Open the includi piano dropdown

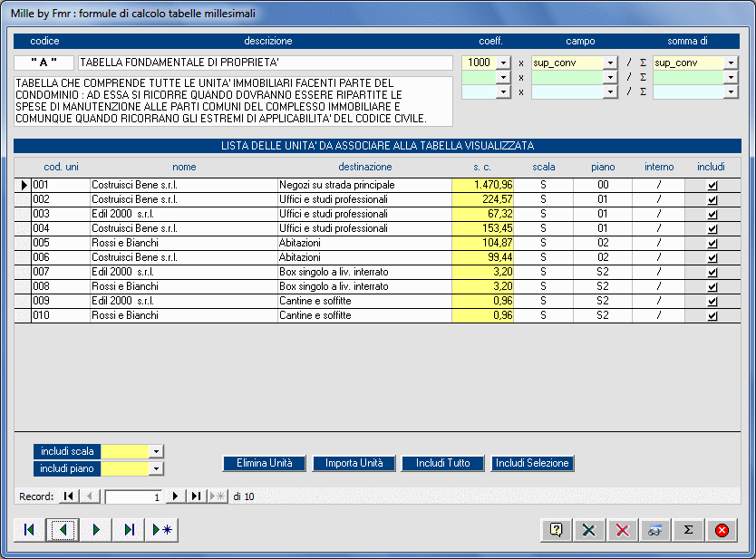[x=156, y=468]
